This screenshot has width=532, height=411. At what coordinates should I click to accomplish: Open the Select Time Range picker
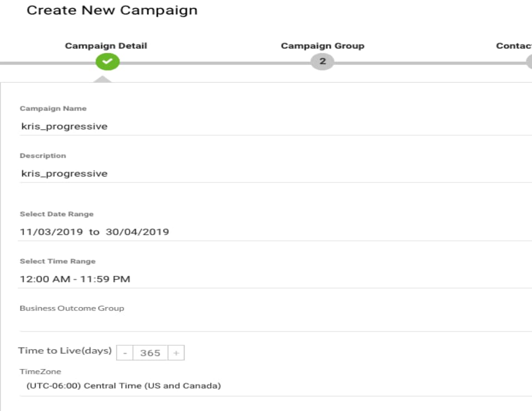[276, 279]
